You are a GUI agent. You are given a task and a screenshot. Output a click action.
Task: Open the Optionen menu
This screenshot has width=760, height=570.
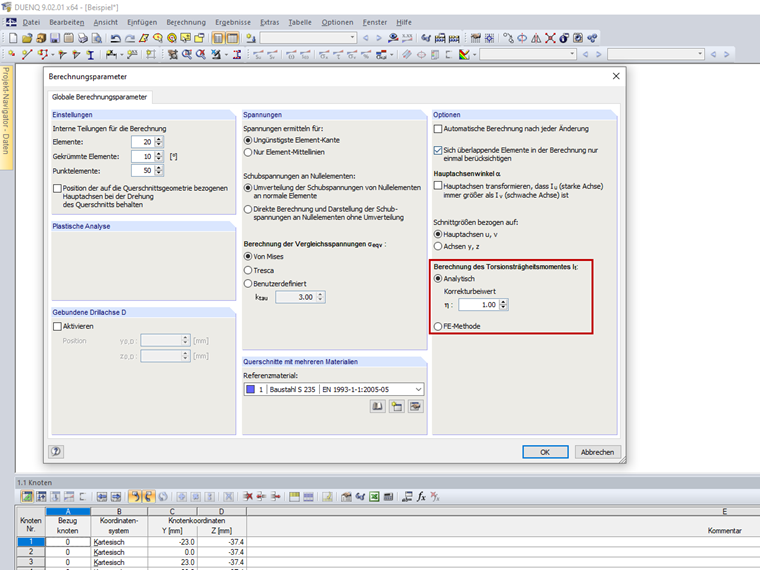click(337, 22)
